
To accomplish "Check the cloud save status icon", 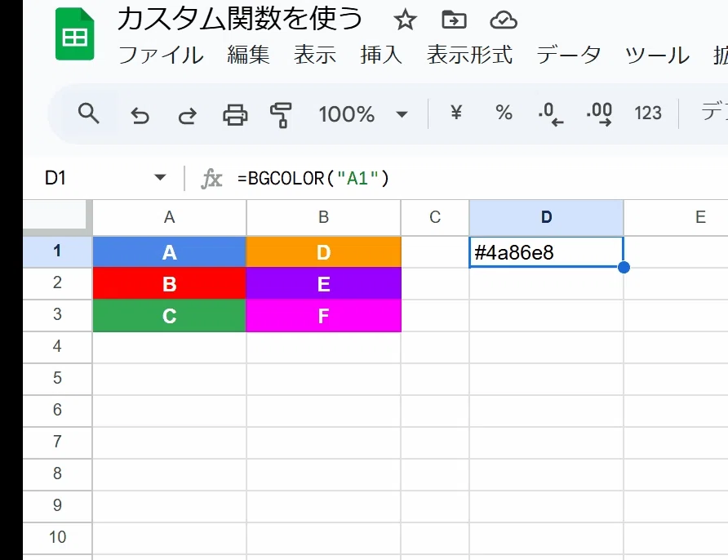I will [504, 20].
